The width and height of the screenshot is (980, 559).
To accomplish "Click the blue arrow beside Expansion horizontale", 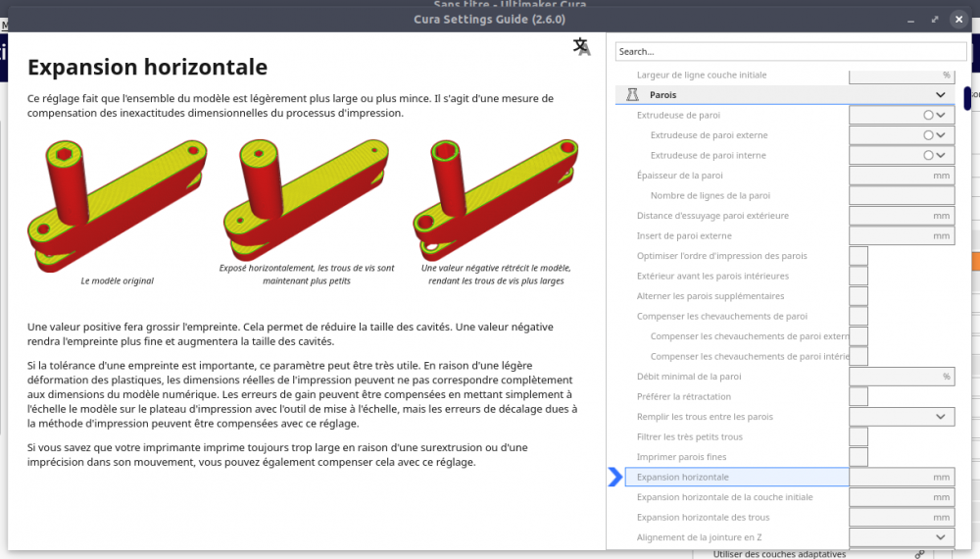I will (615, 477).
